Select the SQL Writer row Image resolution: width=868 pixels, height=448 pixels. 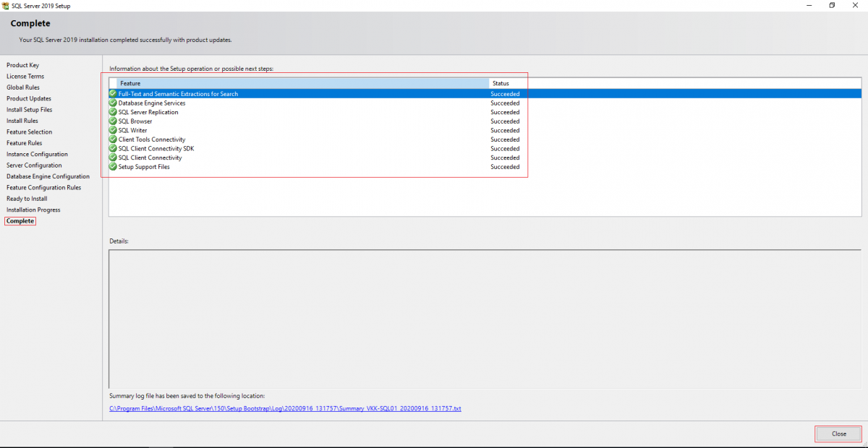tap(485, 130)
